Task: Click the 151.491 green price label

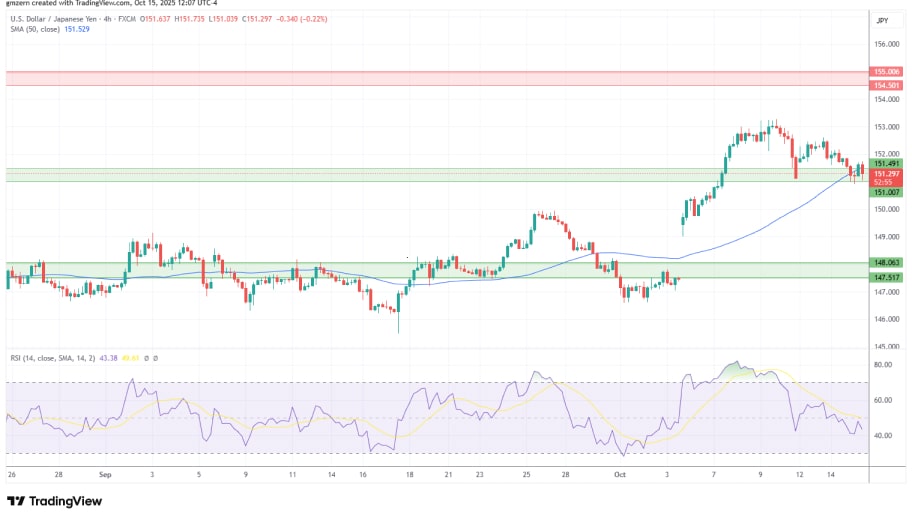Action: [888, 163]
